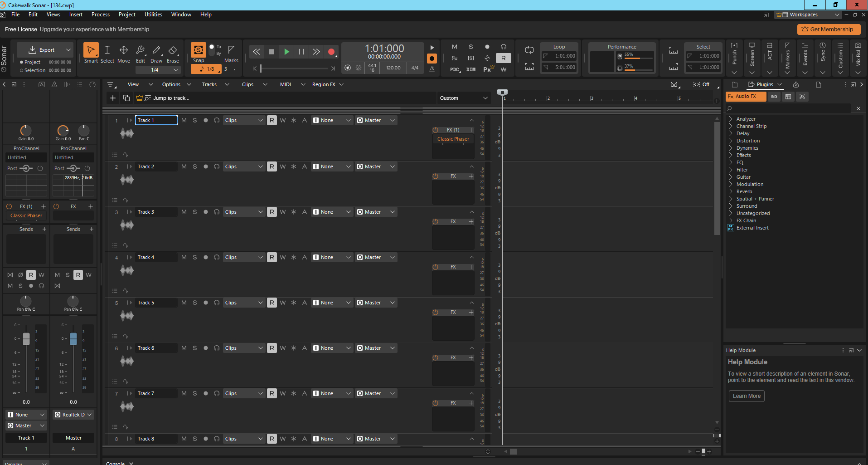Choose the Draw tool
The height and width of the screenshot is (465, 868).
point(156,54)
